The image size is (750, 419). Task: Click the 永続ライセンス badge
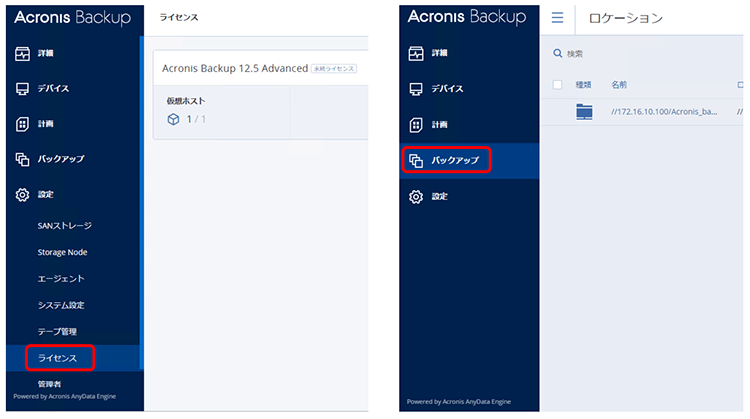(x=334, y=68)
